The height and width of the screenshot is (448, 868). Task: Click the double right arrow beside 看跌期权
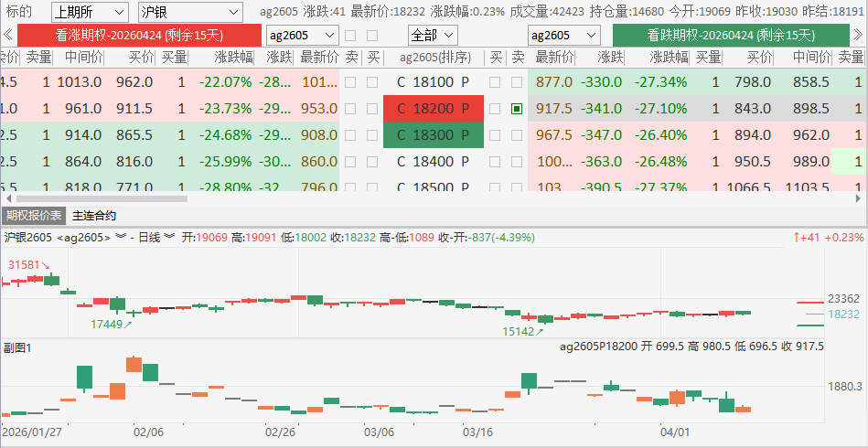[x=858, y=36]
